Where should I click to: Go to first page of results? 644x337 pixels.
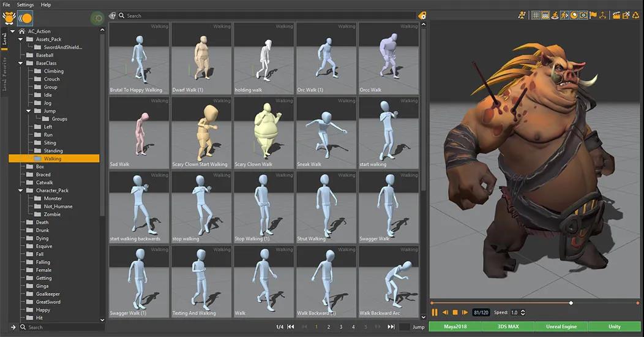pyautogui.click(x=290, y=327)
